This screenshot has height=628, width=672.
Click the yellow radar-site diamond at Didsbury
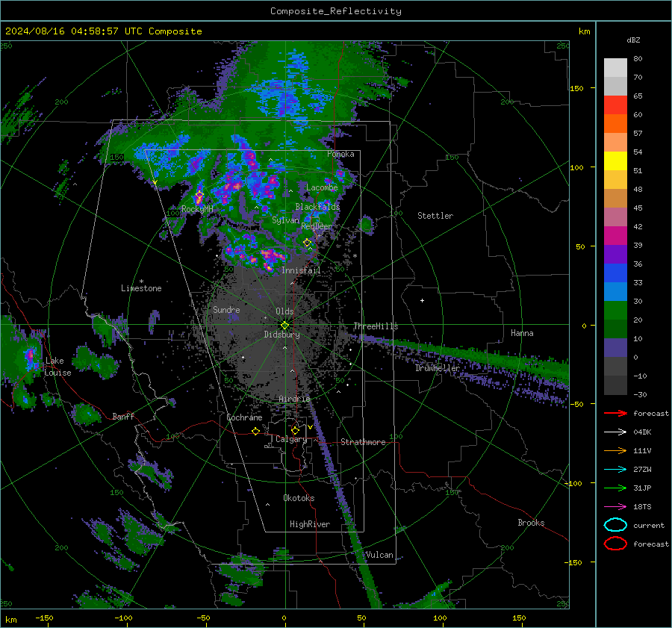(x=284, y=326)
